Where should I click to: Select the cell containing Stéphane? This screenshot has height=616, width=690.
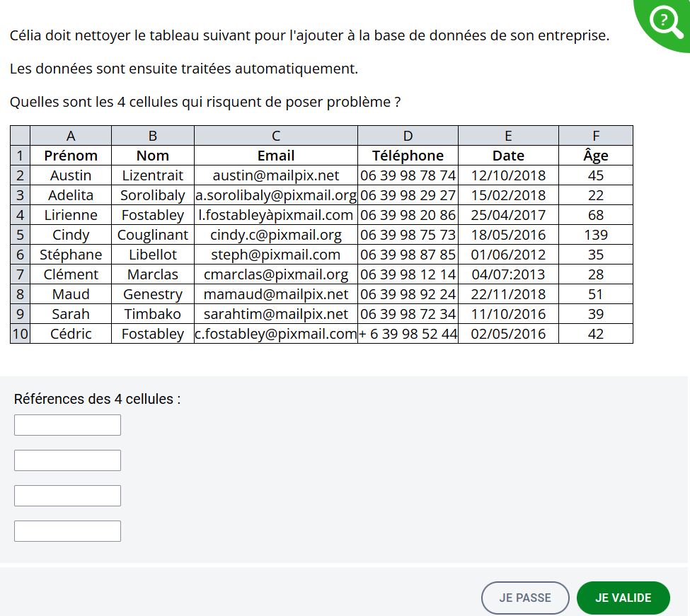pyautogui.click(x=71, y=255)
